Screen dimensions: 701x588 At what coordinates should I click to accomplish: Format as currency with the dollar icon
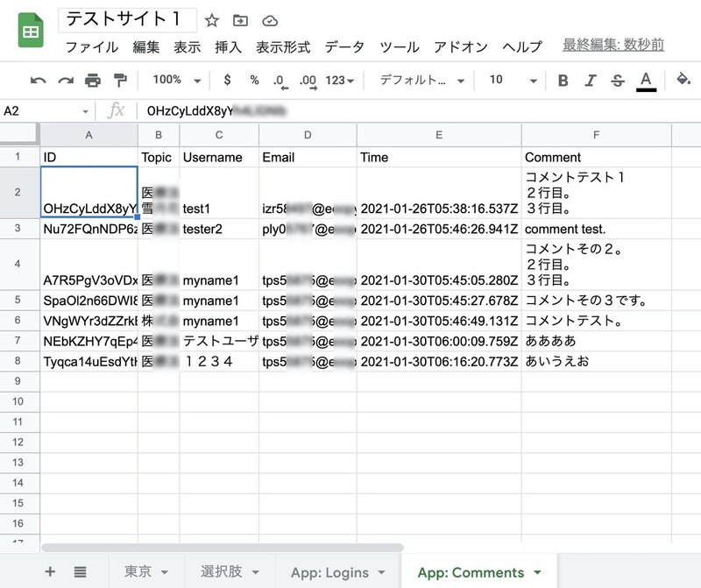pos(227,80)
